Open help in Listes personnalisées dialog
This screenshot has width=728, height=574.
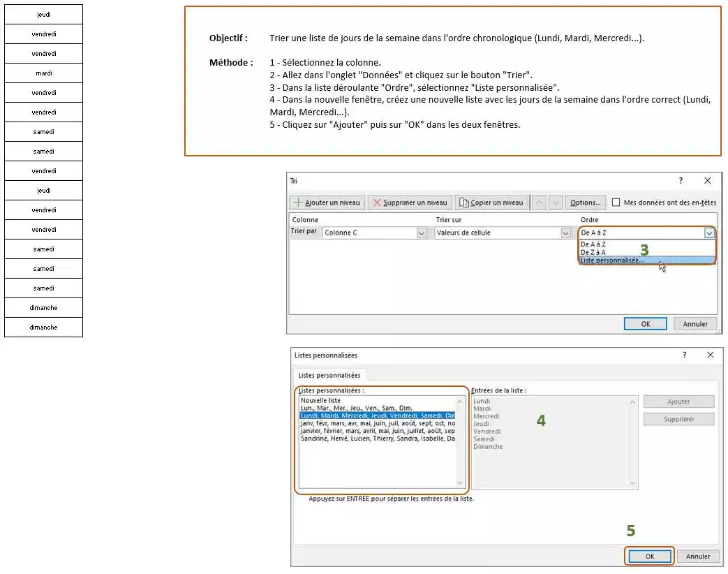point(684,355)
